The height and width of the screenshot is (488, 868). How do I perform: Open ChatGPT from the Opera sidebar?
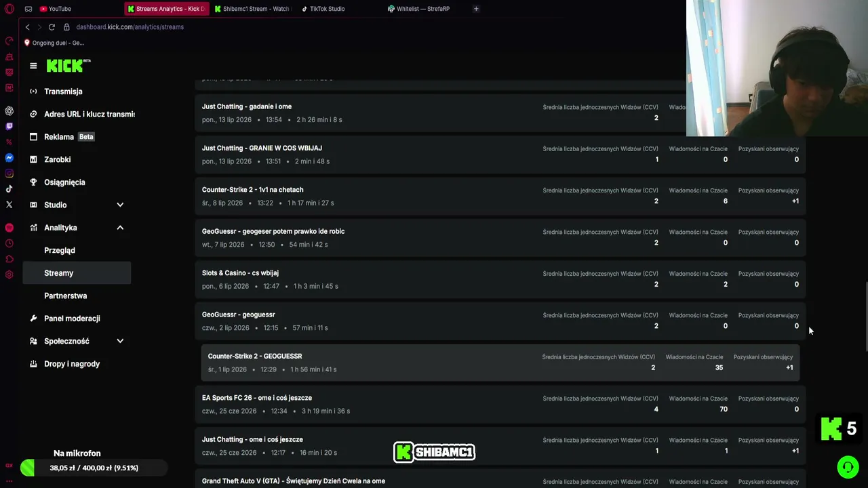click(x=9, y=110)
